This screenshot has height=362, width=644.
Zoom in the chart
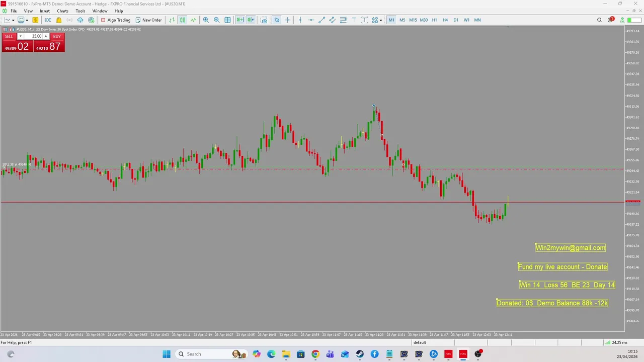coord(206,20)
